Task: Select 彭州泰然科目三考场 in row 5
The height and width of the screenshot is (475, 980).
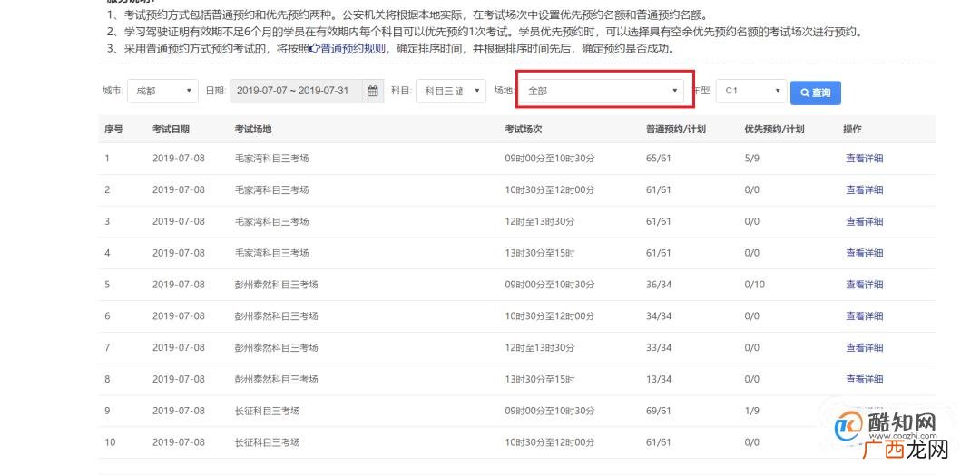Action: pos(276,285)
